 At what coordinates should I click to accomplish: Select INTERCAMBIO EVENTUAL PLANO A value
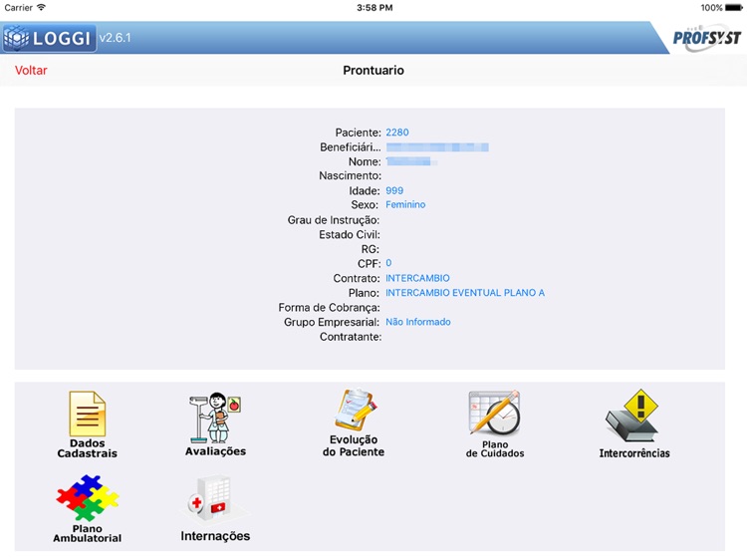pos(465,293)
